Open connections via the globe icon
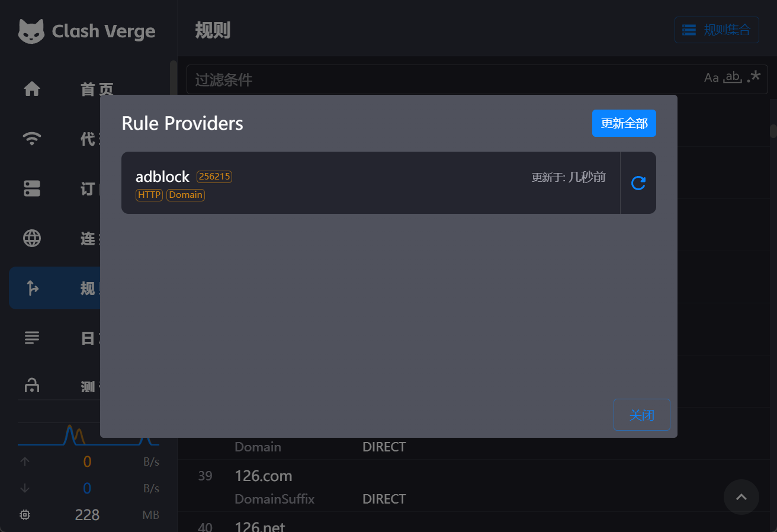The height and width of the screenshot is (532, 777). coord(32,238)
